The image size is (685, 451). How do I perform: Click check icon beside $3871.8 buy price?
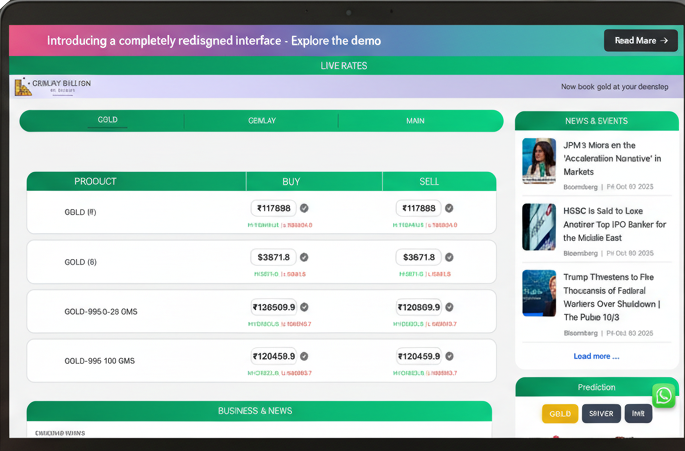pos(304,257)
